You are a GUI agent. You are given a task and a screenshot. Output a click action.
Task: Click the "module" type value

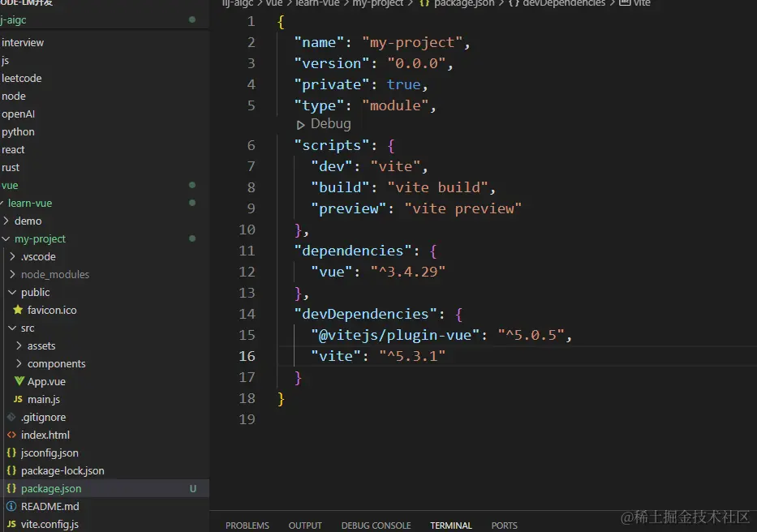395,105
